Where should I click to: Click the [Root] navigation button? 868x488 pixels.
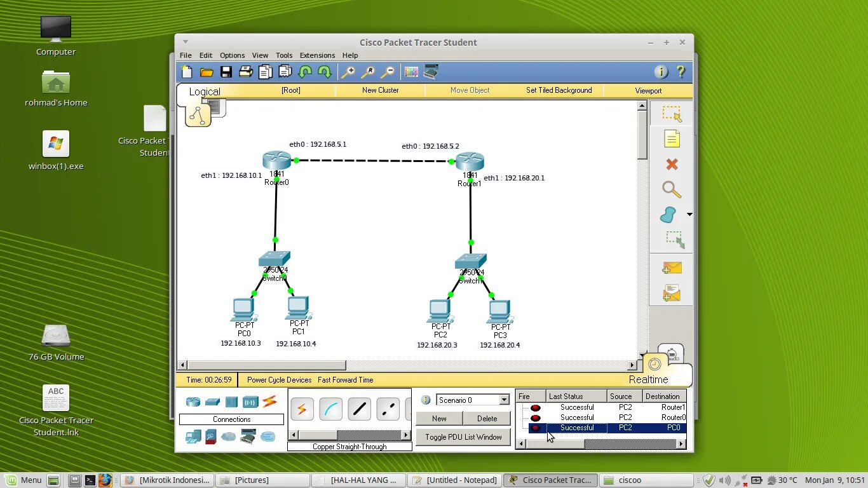290,90
